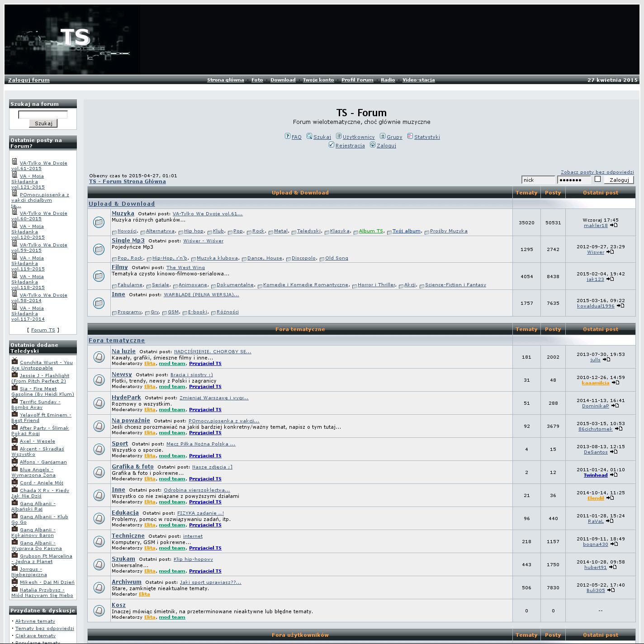Open the Zobacz posty bez odpowiedzi link

pyautogui.click(x=597, y=172)
